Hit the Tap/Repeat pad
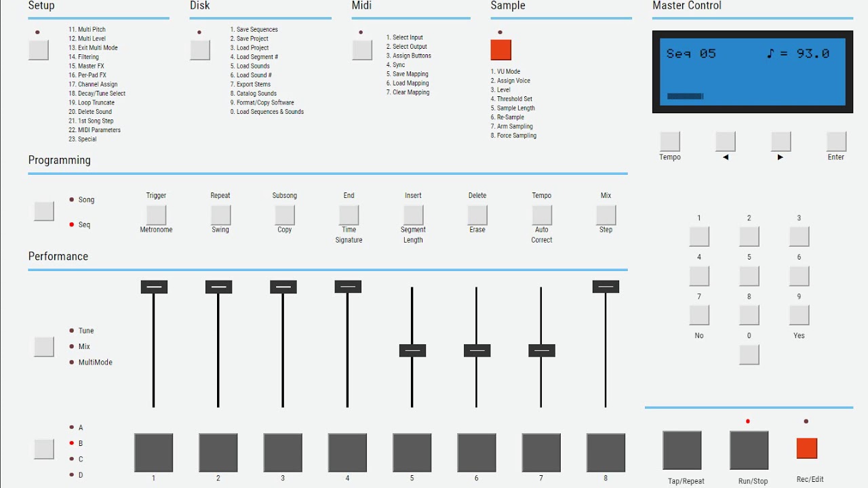Screen dimensions: 868x488 (x=682, y=450)
